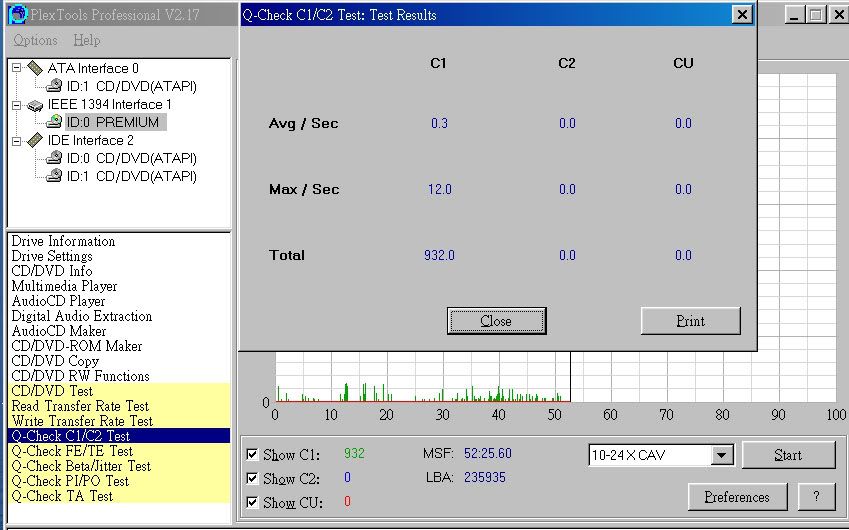Click the green C1 count 932
Screen dimensions: 849x530
click(354, 453)
